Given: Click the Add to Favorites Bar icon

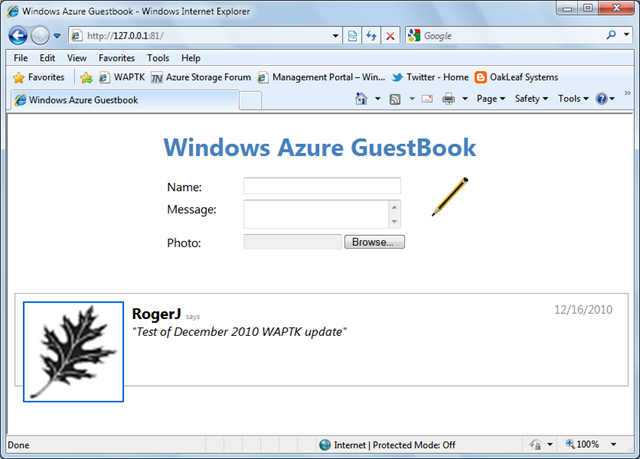Looking at the screenshot, I should (x=86, y=78).
